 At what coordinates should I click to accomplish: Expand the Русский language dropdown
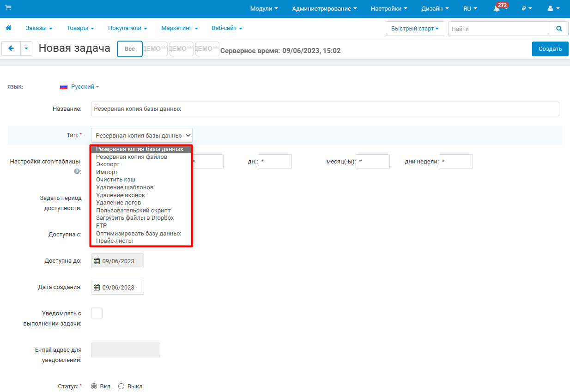85,87
